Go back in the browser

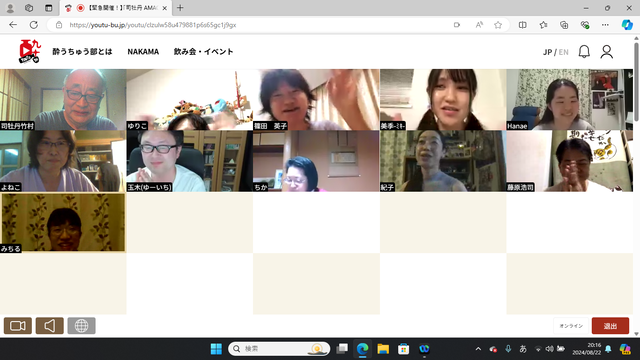pyautogui.click(x=13, y=25)
